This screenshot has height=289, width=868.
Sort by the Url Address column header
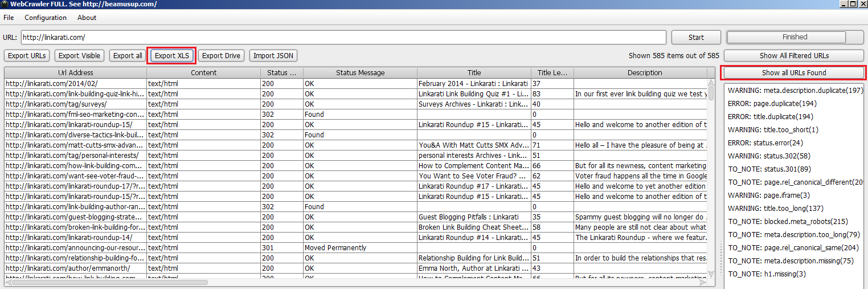point(75,73)
